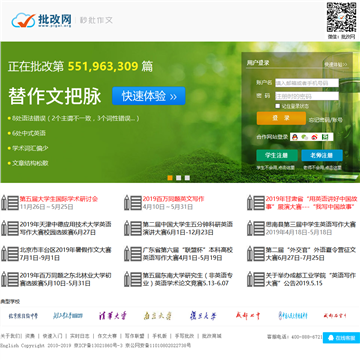This screenshot has width=360, height=360.
Task: Open 在线客服 chat button
Action: [341, 338]
